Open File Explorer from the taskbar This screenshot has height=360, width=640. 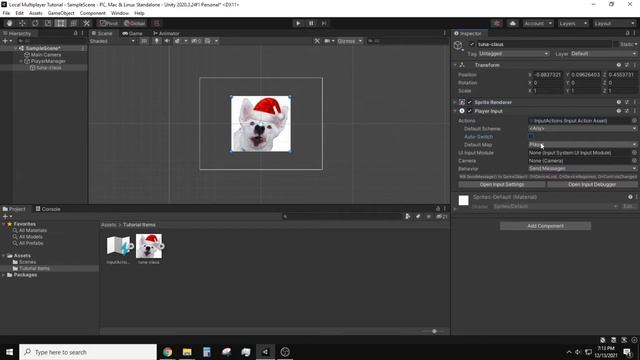187,352
